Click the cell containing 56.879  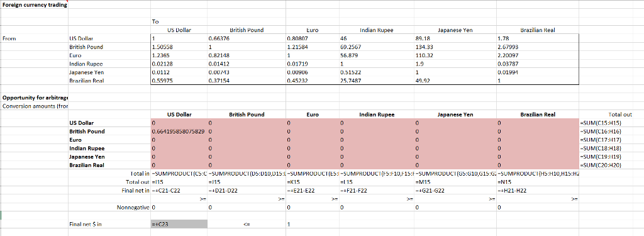click(377, 55)
